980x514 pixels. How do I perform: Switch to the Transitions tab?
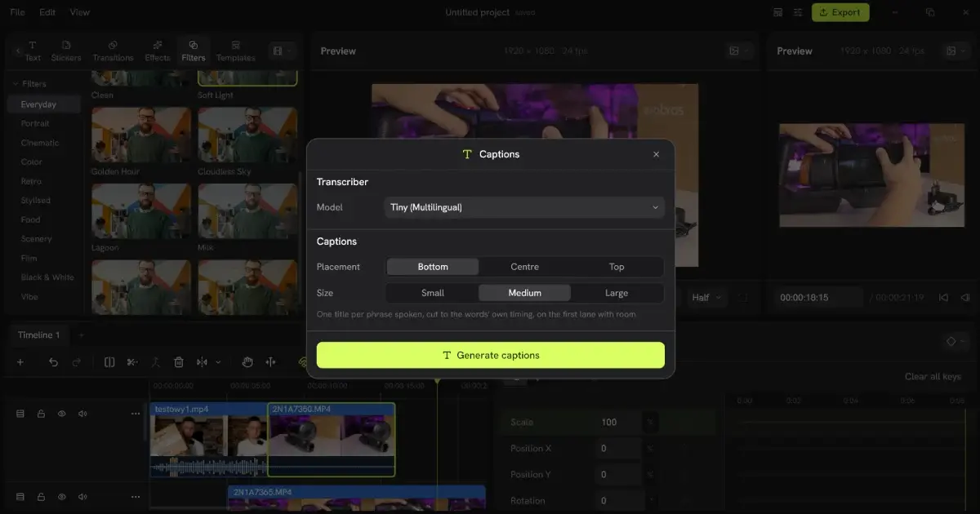[113, 51]
